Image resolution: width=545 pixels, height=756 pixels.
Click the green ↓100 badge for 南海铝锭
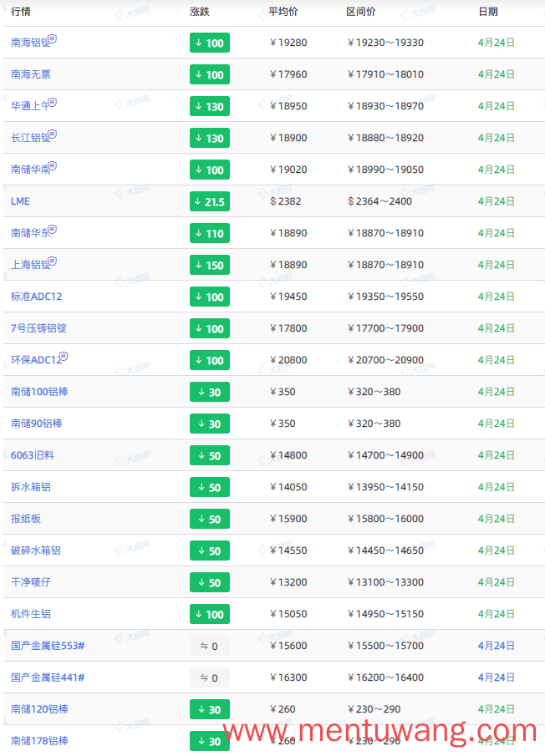209,43
